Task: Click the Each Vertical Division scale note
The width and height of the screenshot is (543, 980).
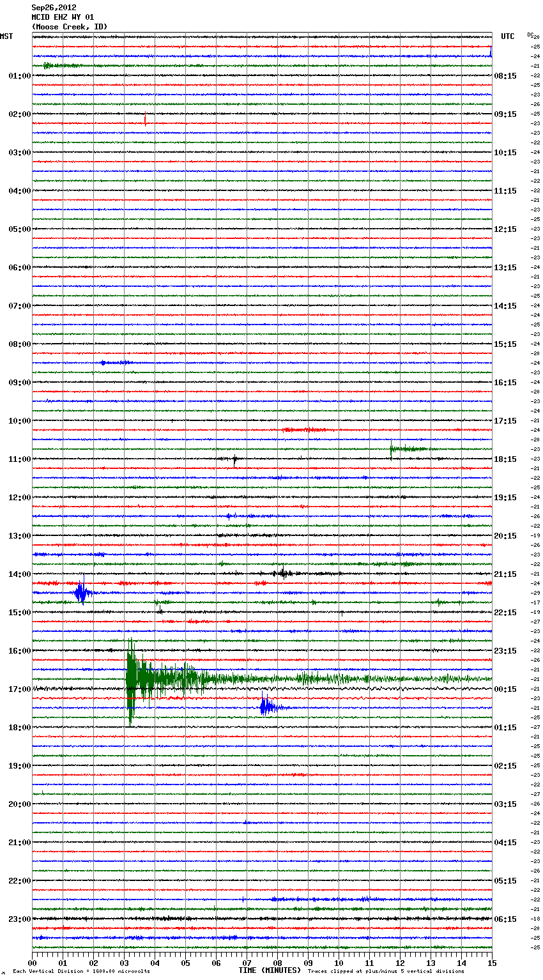Action: point(81,971)
